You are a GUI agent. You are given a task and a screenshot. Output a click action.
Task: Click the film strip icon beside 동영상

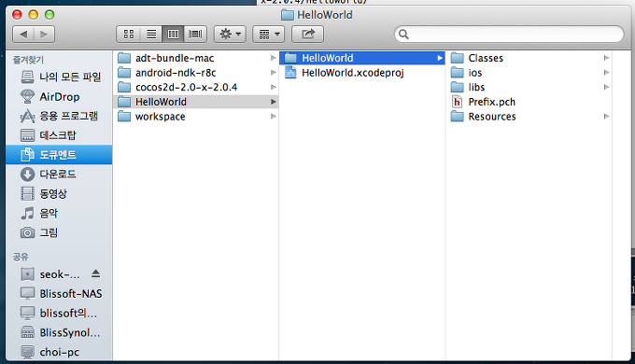point(27,193)
